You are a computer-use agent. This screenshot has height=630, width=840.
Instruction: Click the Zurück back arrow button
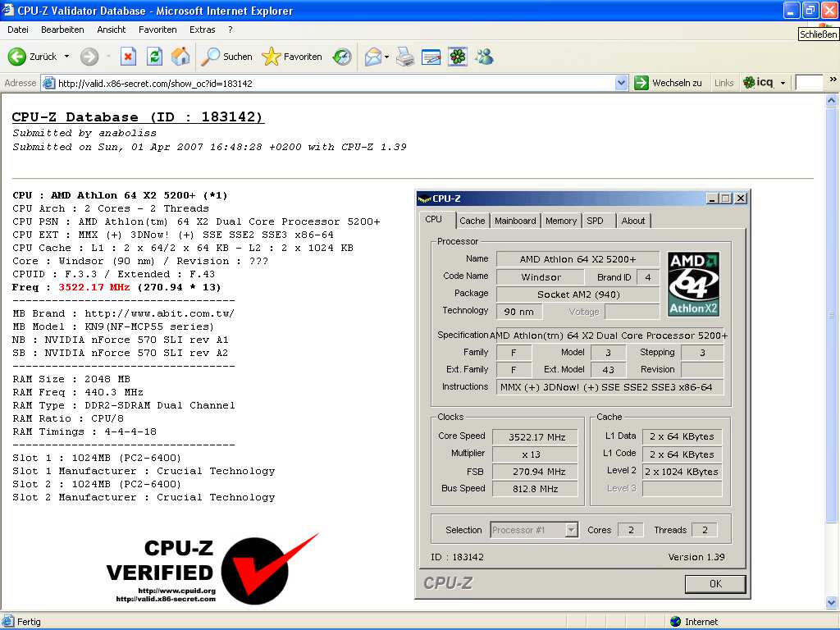(16, 57)
